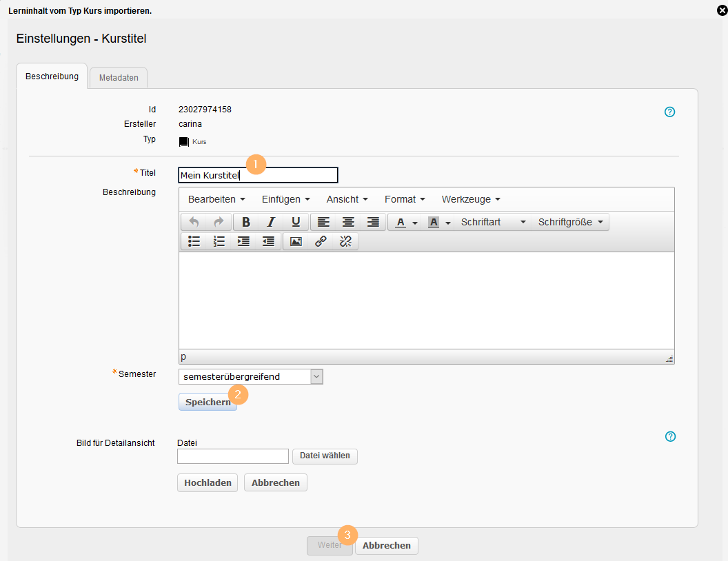Screen dimensions: 728x561
Task: Insert a hyperlink with the link icon
Action: (321, 241)
